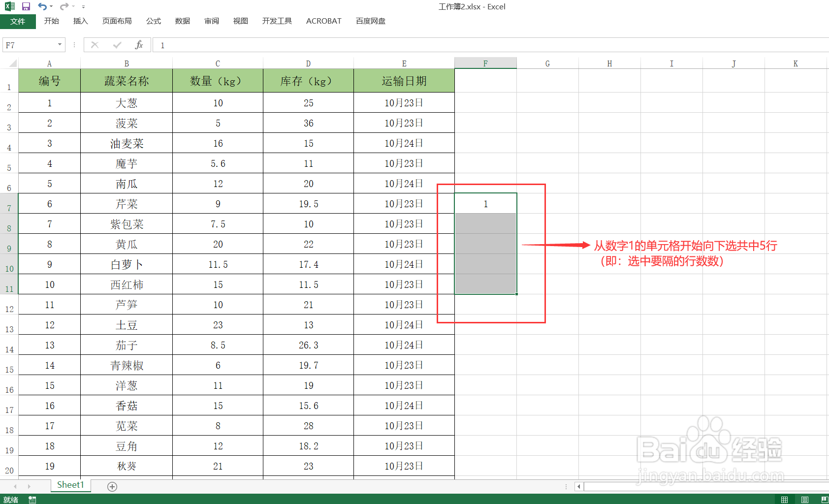Click cell containing 青辣椒
829x504 pixels.
coord(127,365)
